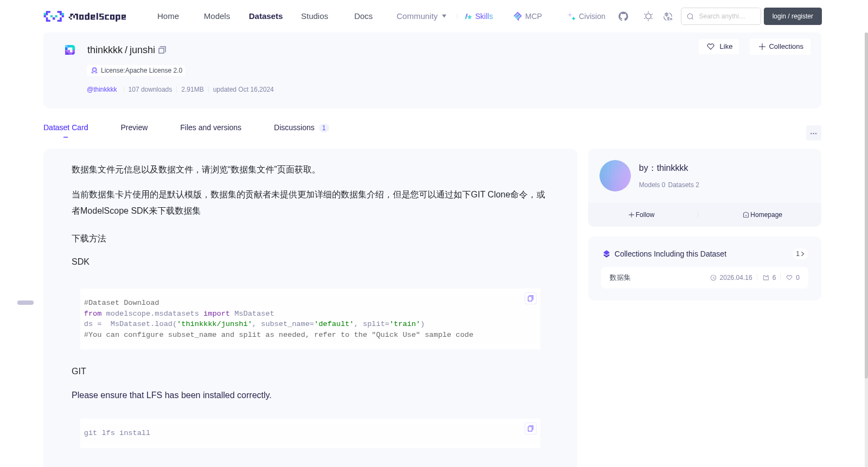This screenshot has width=868, height=467.
Task: Copy the SDK dataset download code
Action: click(531, 298)
